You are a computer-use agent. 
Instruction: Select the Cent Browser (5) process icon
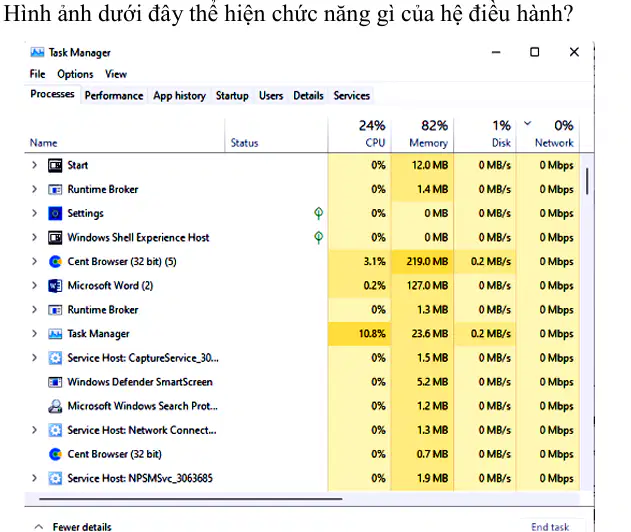[x=55, y=262]
